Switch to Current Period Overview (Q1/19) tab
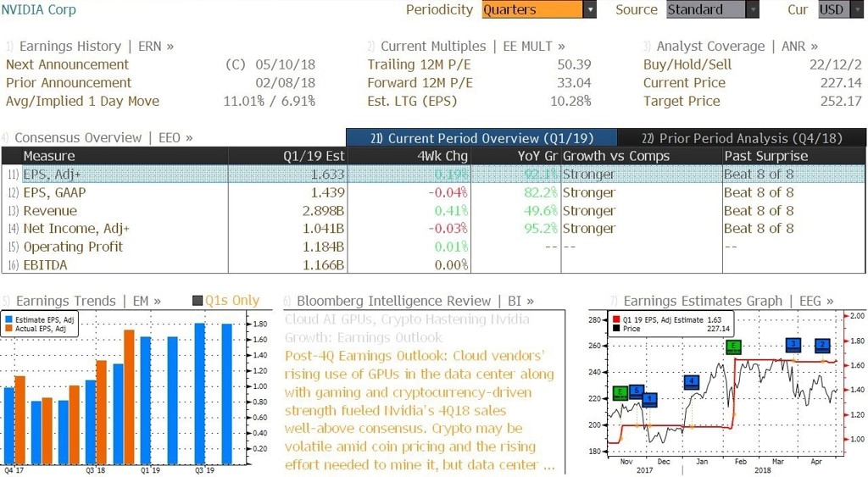This screenshot has height=477, width=868. point(481,138)
